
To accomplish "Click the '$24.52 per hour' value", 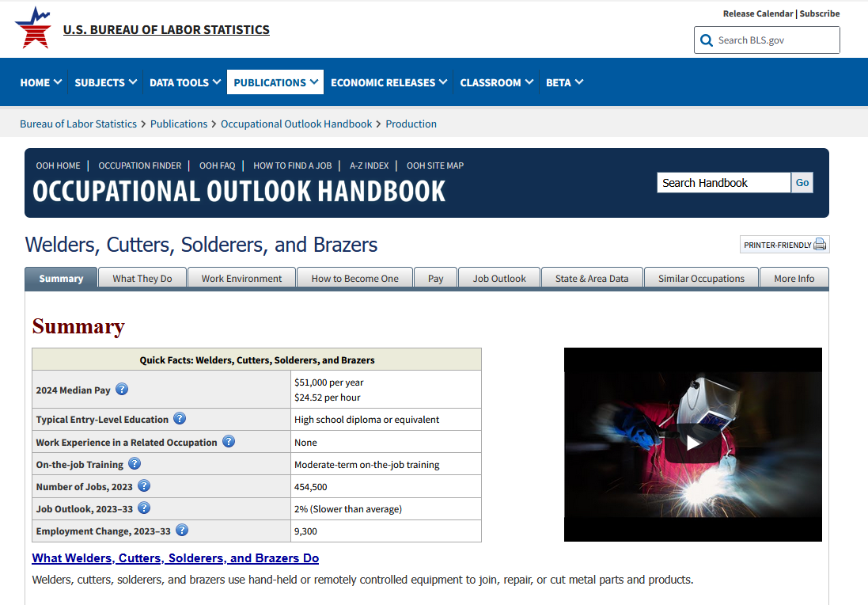I will coord(327,398).
